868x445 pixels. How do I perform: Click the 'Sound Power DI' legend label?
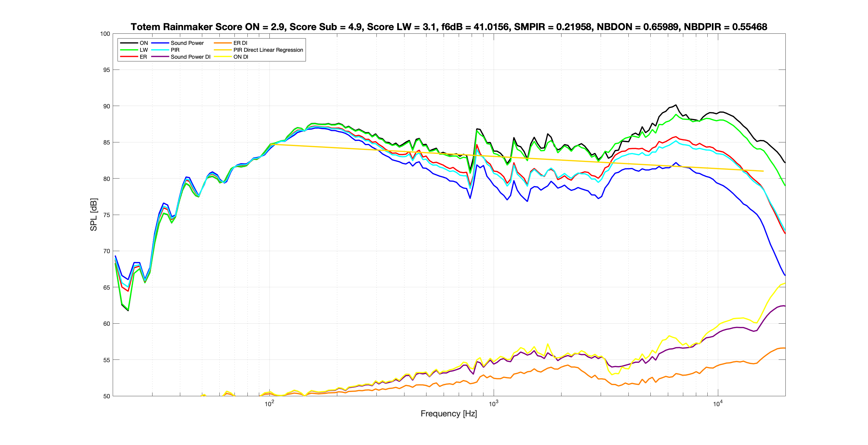coord(191,57)
